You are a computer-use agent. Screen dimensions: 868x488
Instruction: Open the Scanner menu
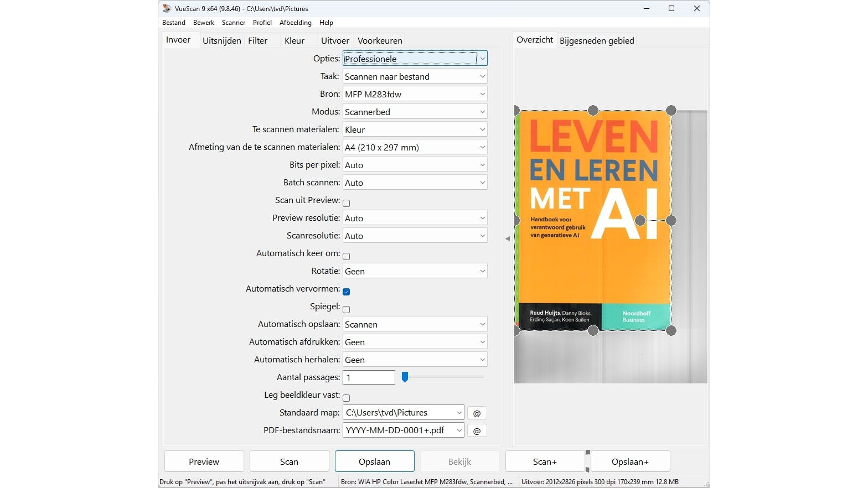coord(234,23)
